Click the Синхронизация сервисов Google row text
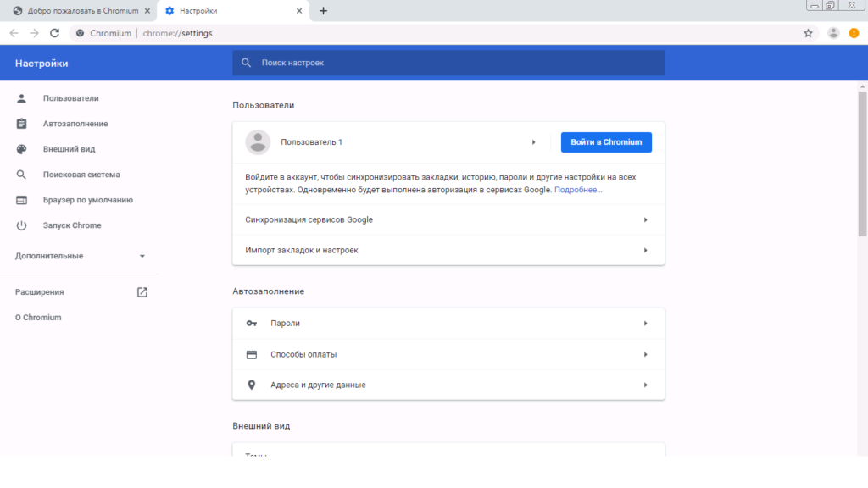The image size is (868, 488). point(309,219)
